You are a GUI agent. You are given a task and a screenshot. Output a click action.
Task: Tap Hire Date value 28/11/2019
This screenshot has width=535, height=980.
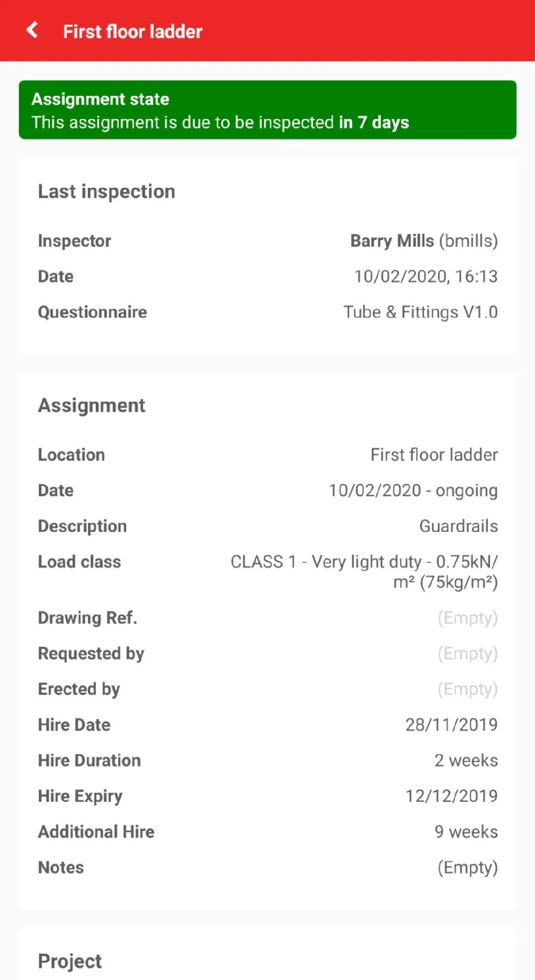coord(451,725)
